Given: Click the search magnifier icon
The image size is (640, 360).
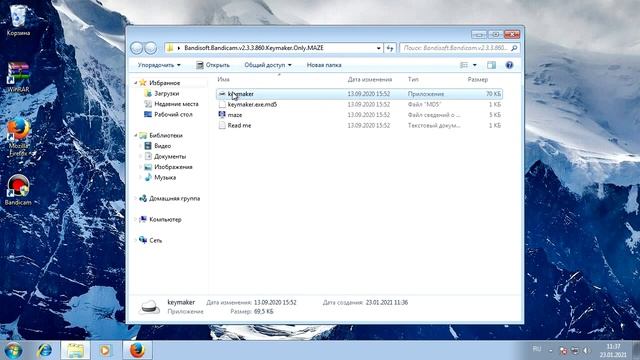Looking at the screenshot, I should click(x=514, y=48).
